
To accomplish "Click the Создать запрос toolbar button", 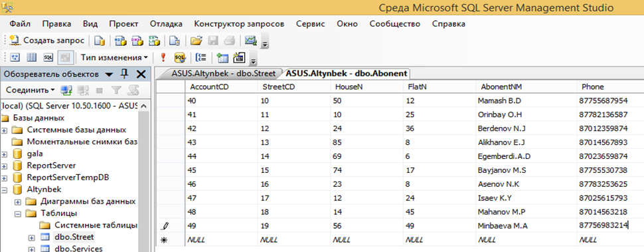I will (47, 41).
